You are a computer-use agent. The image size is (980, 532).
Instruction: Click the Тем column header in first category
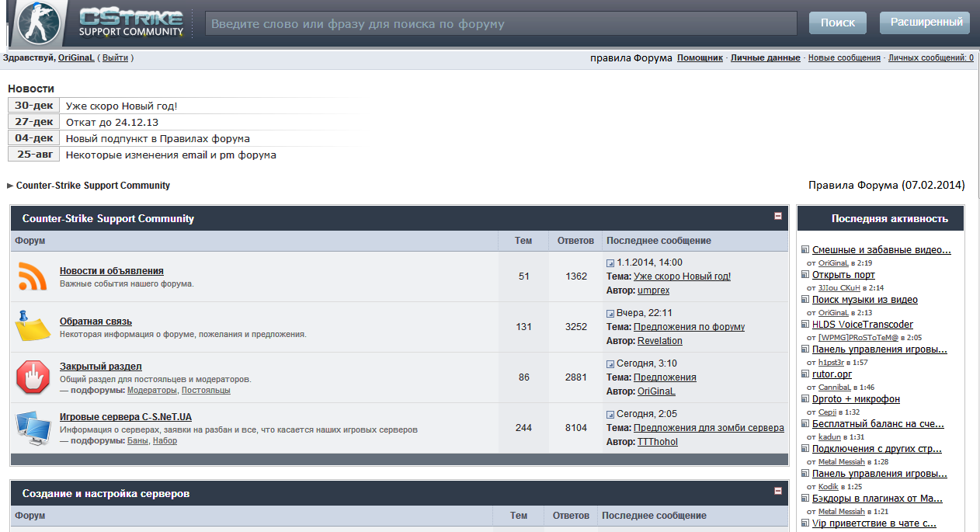tap(523, 241)
